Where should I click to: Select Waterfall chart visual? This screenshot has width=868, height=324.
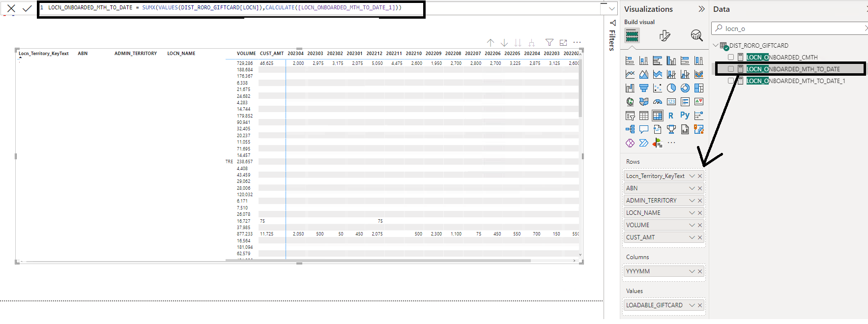coord(630,88)
